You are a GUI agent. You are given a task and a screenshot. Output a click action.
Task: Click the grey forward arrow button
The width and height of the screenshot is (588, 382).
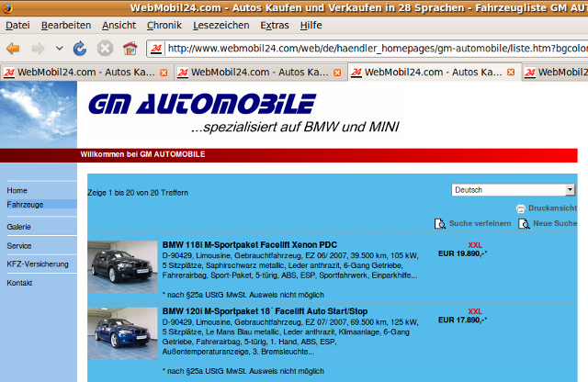[39, 49]
